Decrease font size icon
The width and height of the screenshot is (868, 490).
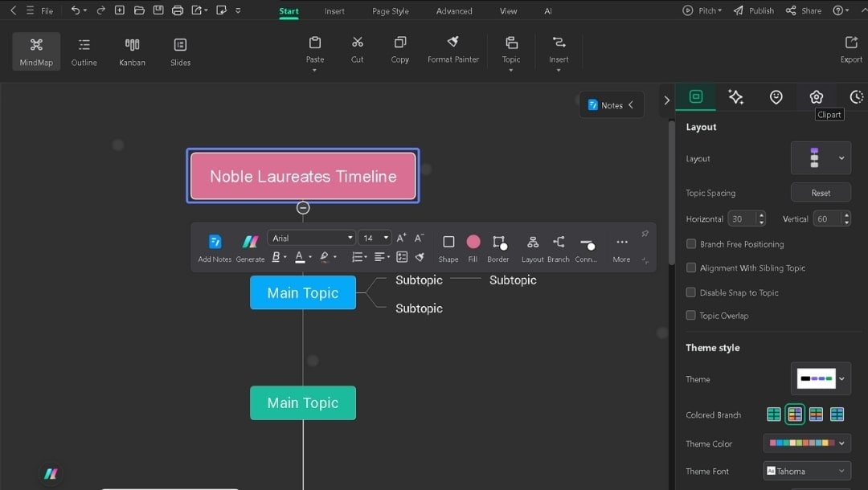click(419, 238)
